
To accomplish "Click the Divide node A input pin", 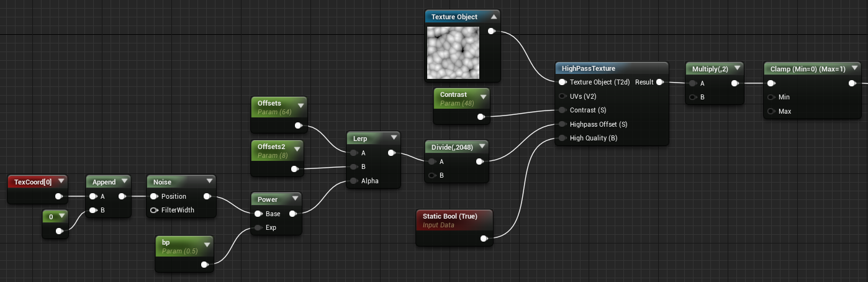I will pos(432,161).
